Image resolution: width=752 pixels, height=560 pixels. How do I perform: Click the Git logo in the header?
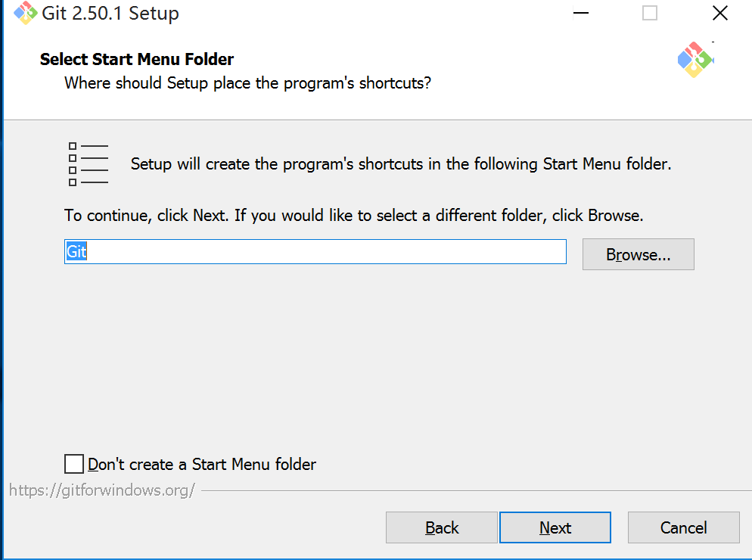[695, 60]
